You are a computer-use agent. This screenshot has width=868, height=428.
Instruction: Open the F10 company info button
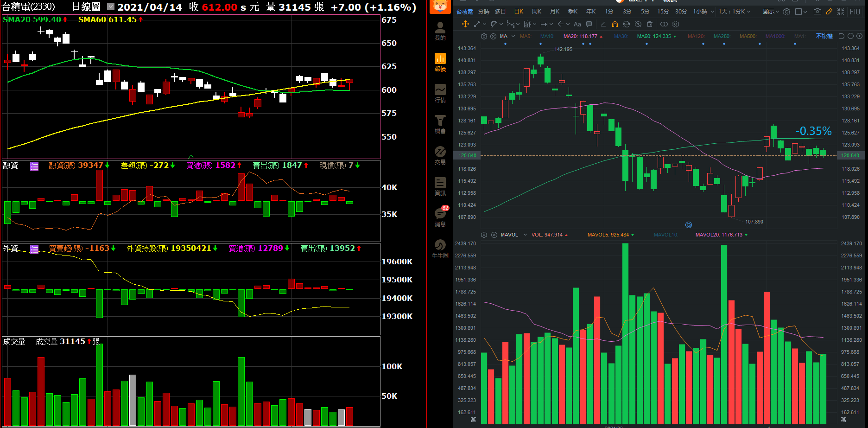click(855, 12)
